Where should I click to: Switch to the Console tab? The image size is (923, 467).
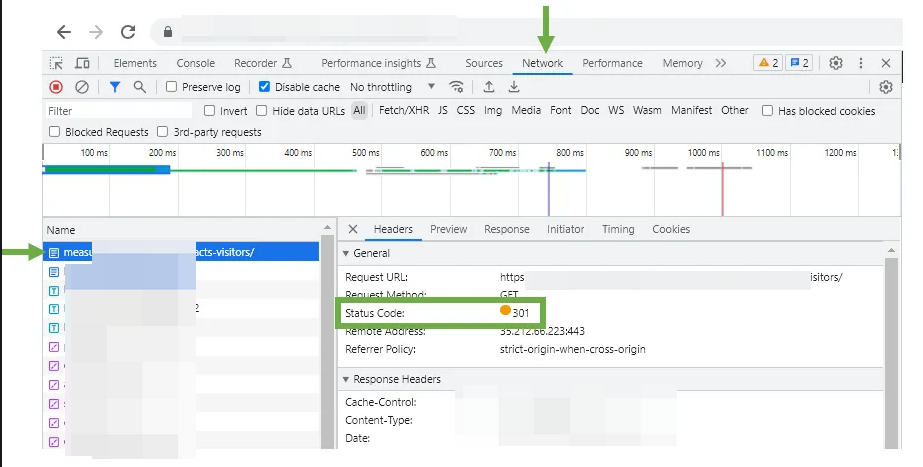tap(195, 63)
